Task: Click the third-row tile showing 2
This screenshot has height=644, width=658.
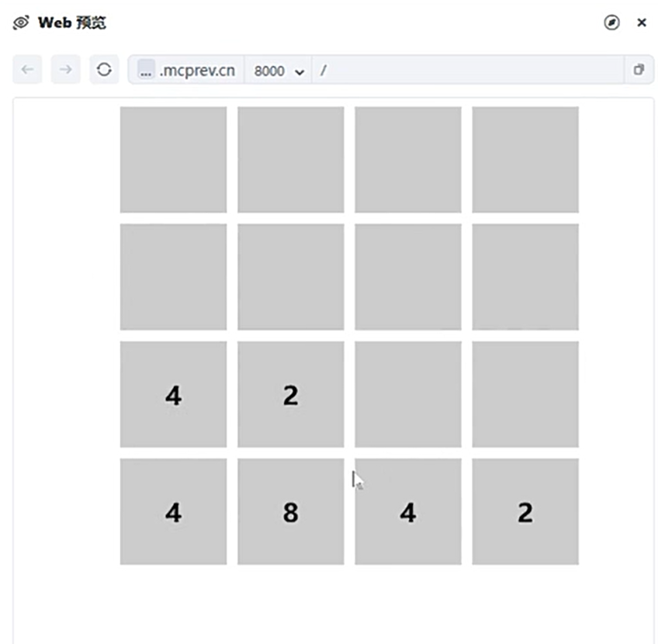Action: (291, 394)
